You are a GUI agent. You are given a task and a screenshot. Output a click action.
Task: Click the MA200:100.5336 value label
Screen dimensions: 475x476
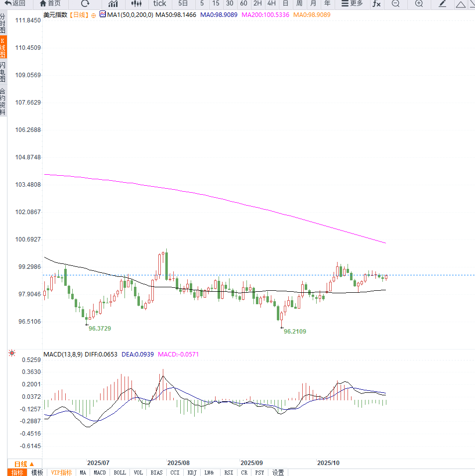[265, 14]
